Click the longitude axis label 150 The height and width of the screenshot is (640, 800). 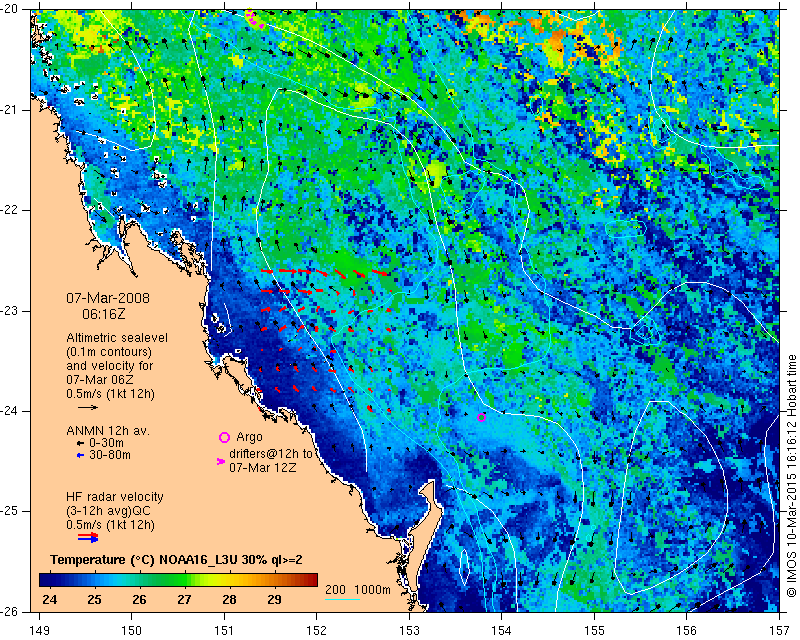click(132, 631)
